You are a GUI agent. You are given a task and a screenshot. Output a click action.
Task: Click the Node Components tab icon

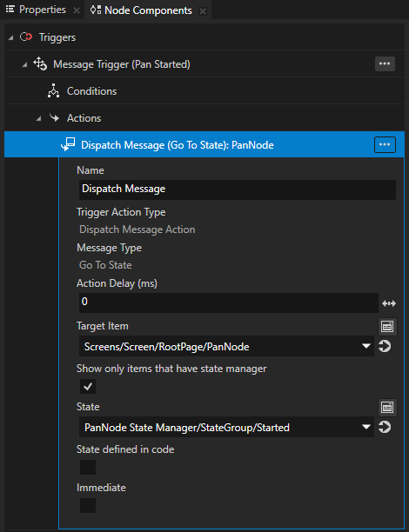(96, 10)
